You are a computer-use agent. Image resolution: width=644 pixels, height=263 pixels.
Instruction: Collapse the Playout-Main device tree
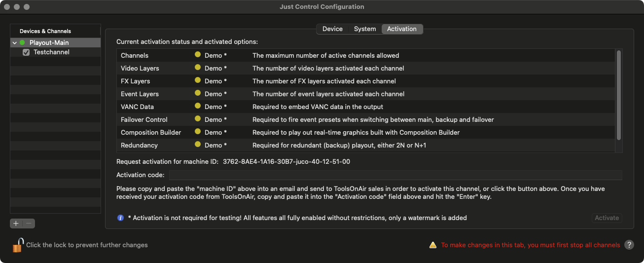[15, 43]
